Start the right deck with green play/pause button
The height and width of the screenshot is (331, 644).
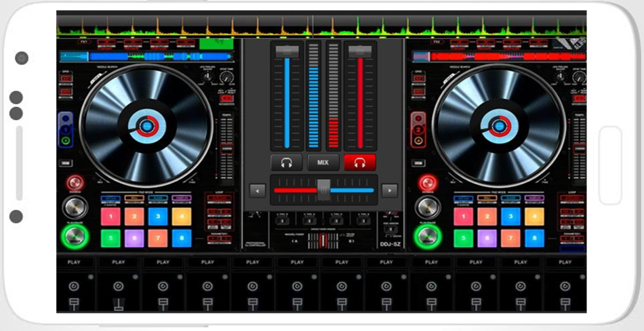point(428,237)
